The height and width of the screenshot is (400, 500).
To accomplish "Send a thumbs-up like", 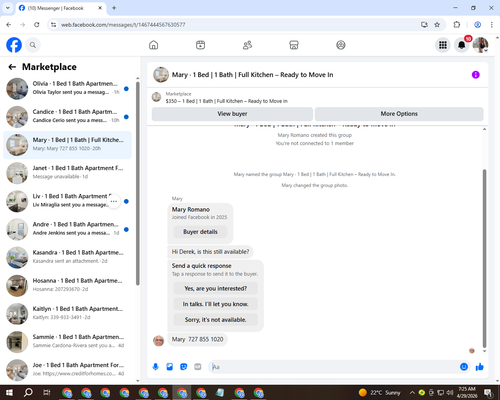I will pos(480,367).
